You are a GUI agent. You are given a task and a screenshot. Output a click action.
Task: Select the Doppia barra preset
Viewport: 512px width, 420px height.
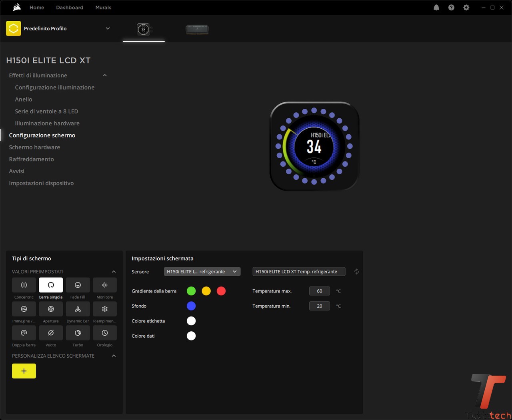click(24, 333)
